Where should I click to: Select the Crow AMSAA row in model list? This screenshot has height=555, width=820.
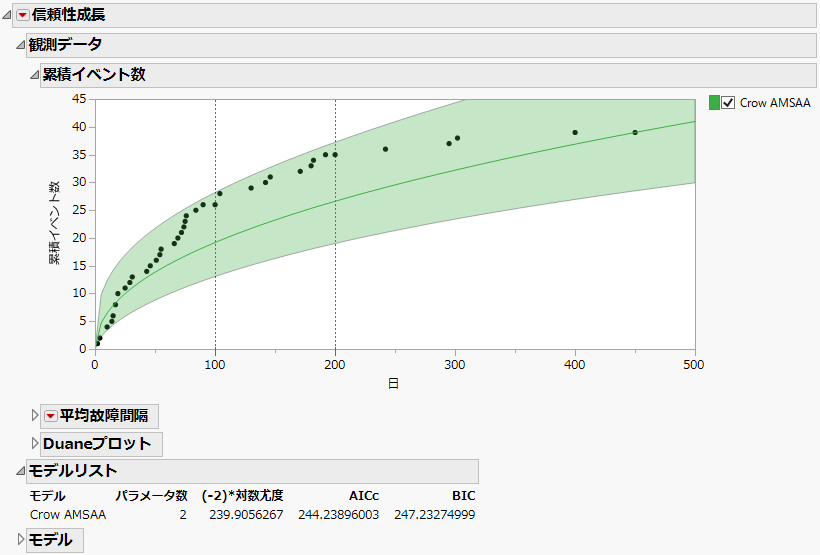[x=252, y=515]
